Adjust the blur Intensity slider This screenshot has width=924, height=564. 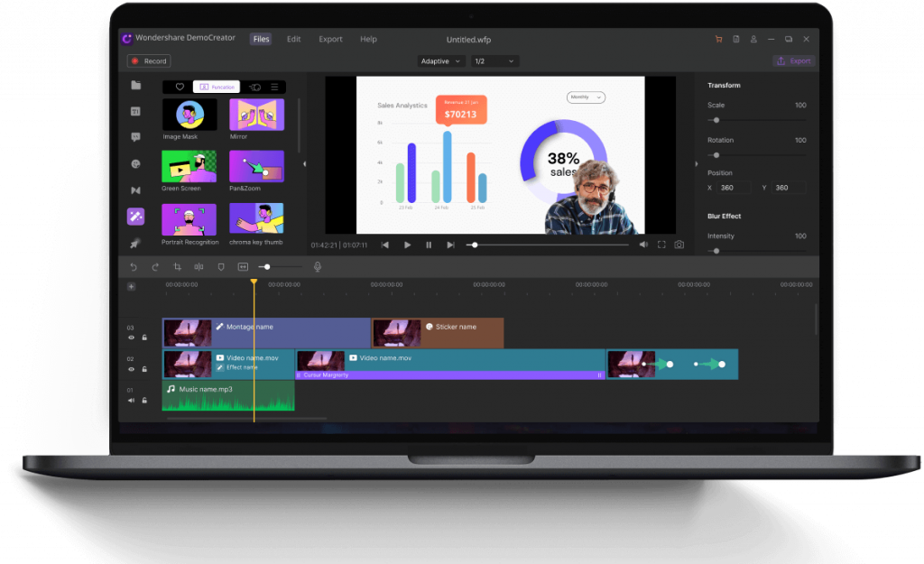coord(757,251)
